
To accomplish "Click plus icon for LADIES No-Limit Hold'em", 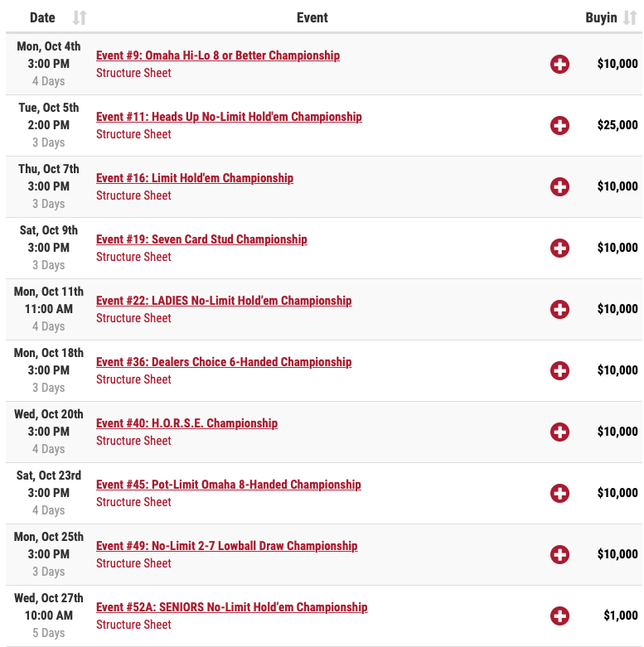I will click(x=559, y=309).
